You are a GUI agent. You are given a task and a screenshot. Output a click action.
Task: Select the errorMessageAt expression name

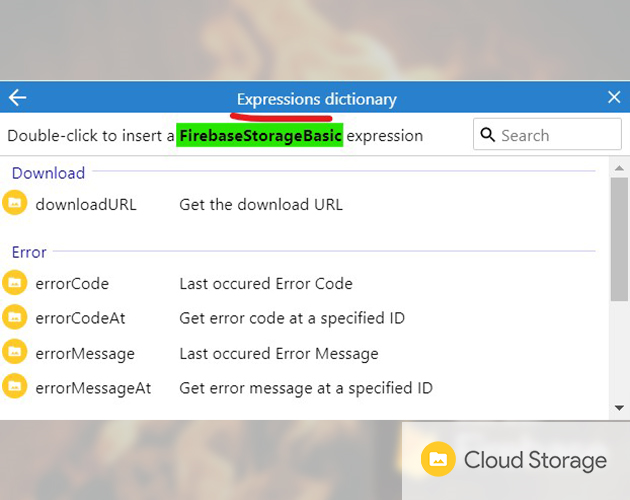[x=93, y=388]
